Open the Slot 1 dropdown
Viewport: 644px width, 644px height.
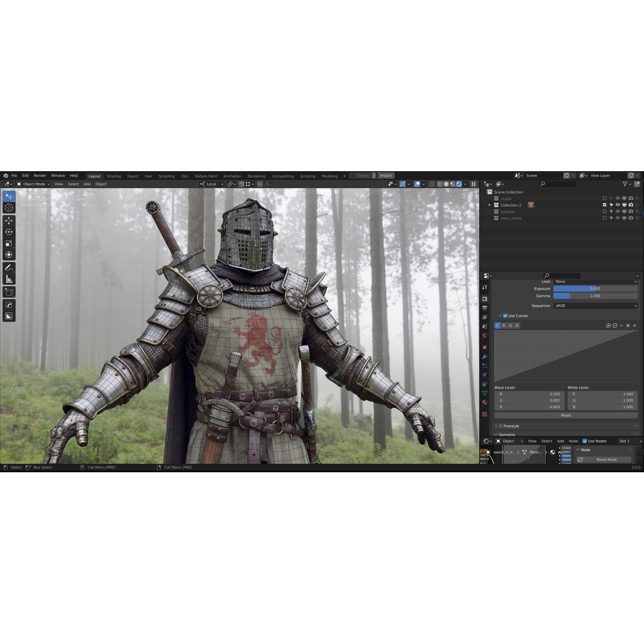point(630,441)
